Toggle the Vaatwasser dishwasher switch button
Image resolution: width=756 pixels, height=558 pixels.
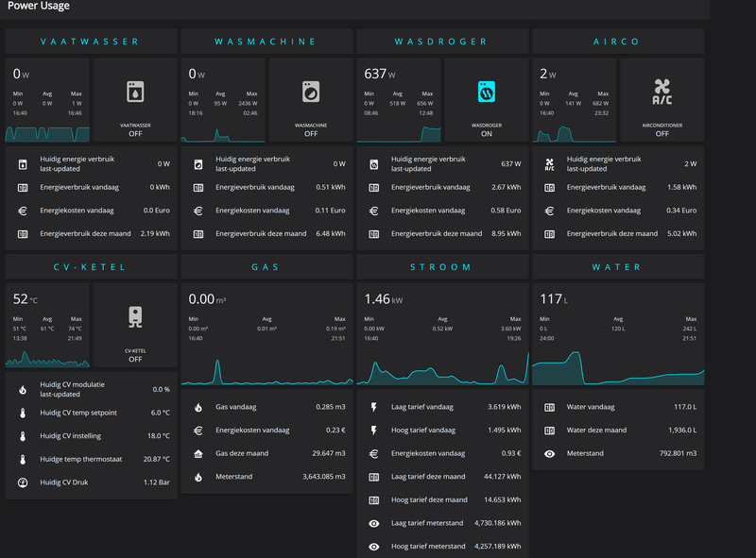pyautogui.click(x=135, y=100)
